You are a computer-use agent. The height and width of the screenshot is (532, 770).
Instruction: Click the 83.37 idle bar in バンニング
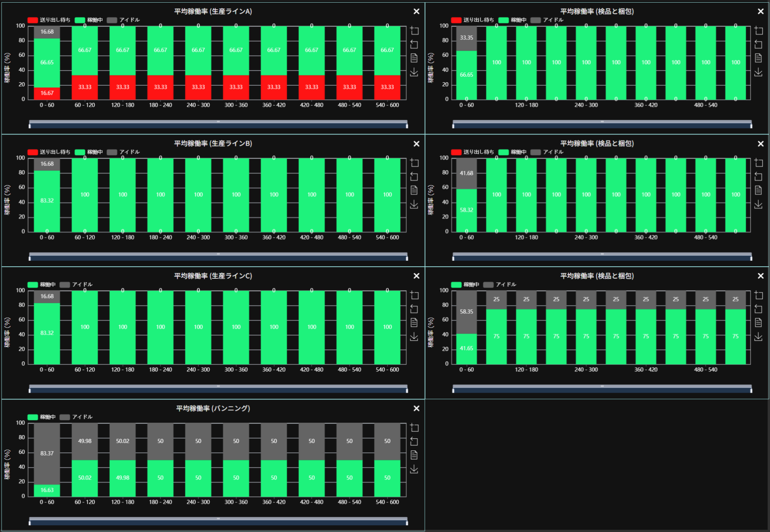(47, 453)
